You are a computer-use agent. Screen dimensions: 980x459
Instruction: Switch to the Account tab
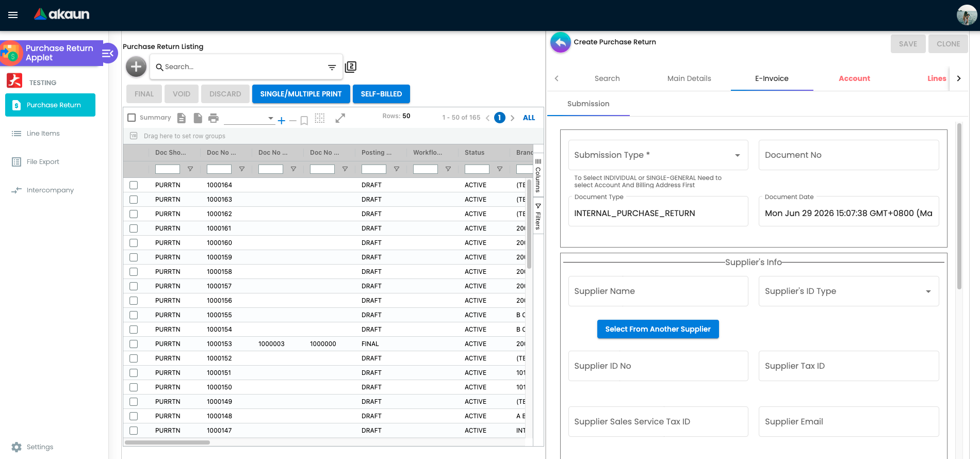(x=854, y=78)
